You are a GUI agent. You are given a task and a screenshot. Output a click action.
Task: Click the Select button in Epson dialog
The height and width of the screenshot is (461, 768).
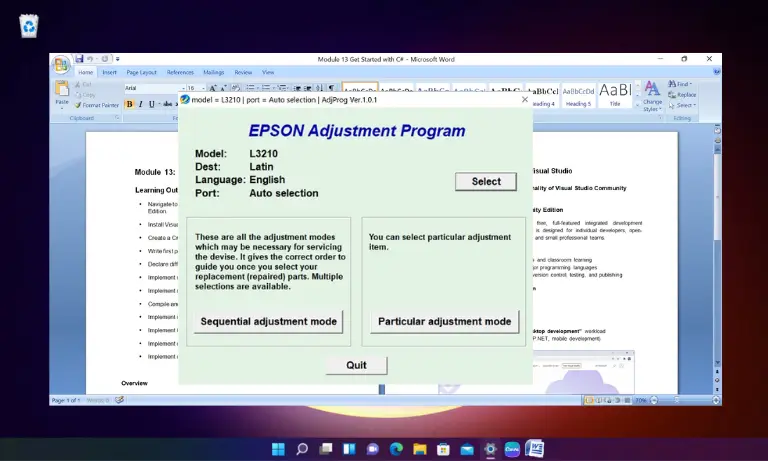coord(486,181)
